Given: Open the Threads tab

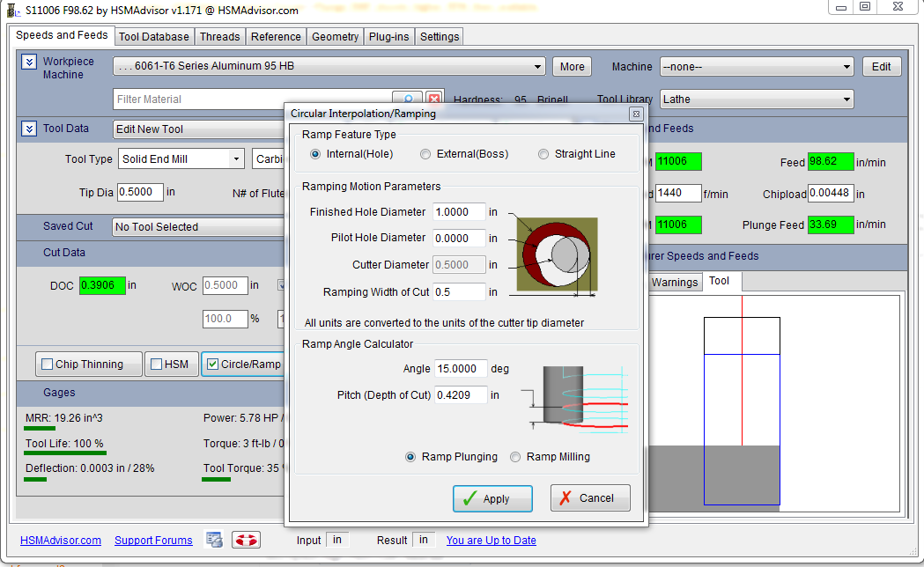Looking at the screenshot, I should [219, 37].
